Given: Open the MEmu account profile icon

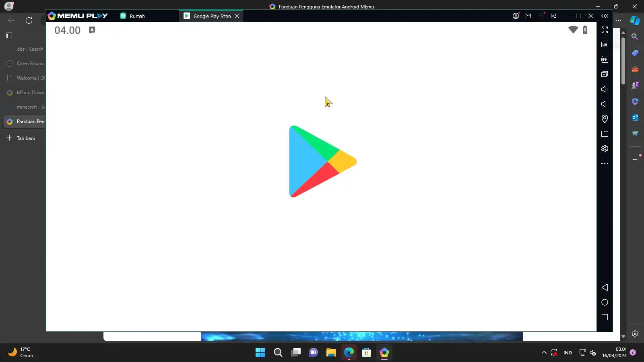Looking at the screenshot, I should pyautogui.click(x=516, y=16).
